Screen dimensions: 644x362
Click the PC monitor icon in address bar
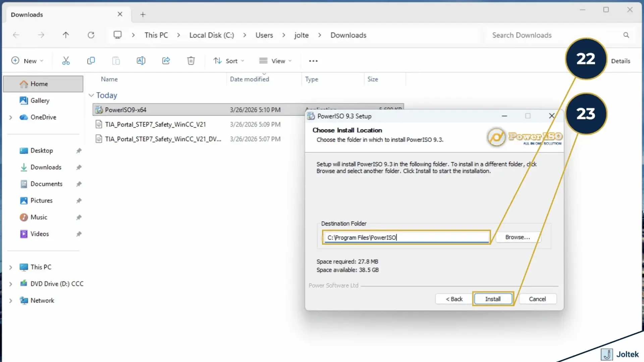click(x=117, y=35)
